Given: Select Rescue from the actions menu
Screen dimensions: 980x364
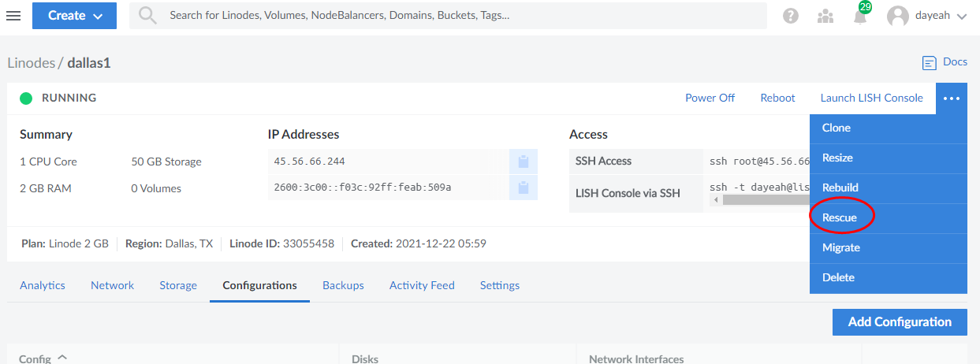Looking at the screenshot, I should 839,217.
